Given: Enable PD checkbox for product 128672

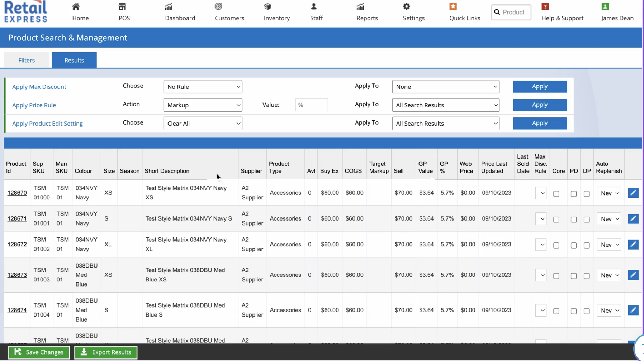Looking at the screenshot, I should coord(574,245).
